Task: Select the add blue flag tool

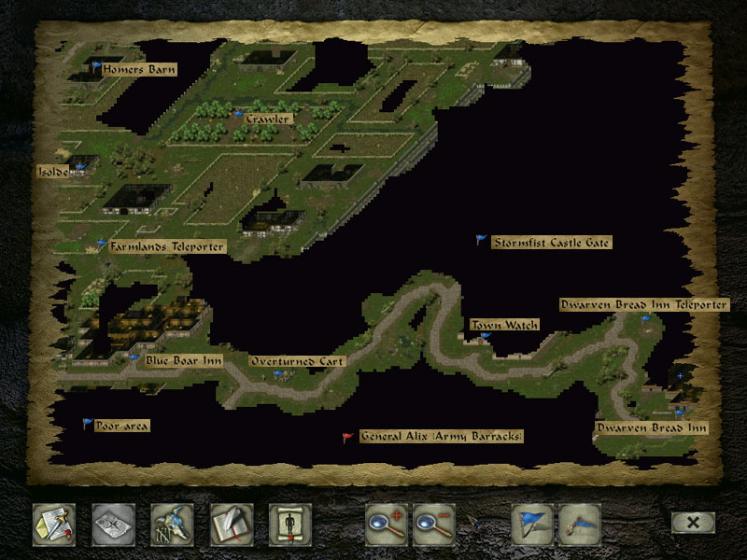Action: coord(532,525)
